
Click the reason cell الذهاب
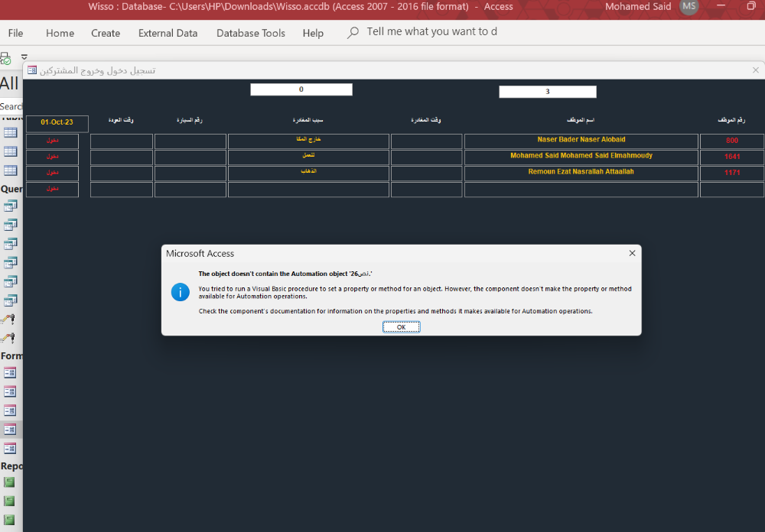tap(308, 173)
